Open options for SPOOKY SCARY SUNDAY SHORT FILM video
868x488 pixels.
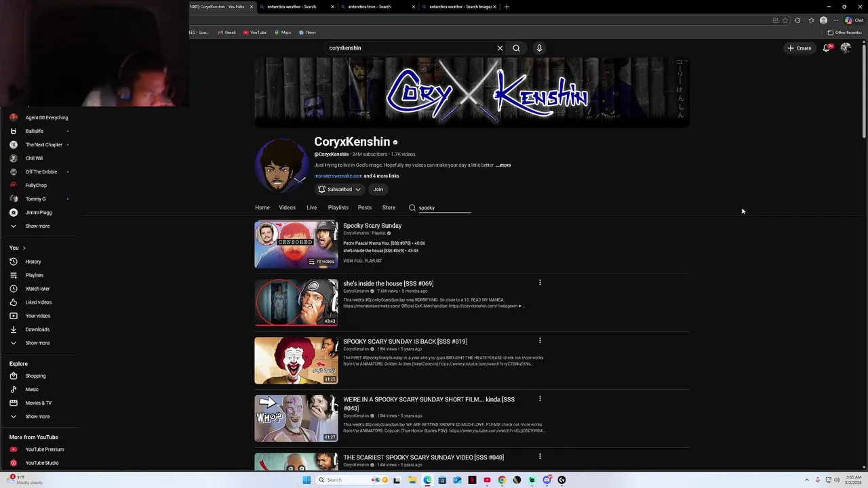[x=540, y=399]
